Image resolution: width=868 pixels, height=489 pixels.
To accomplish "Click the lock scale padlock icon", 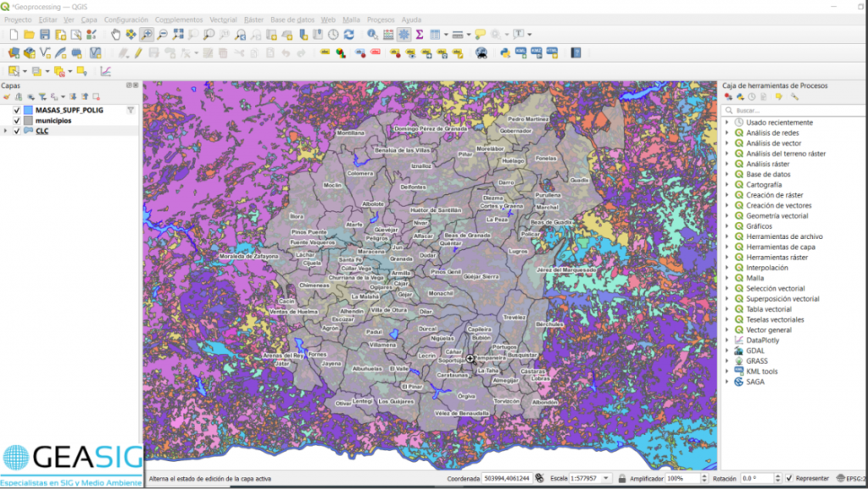I will [x=622, y=479].
